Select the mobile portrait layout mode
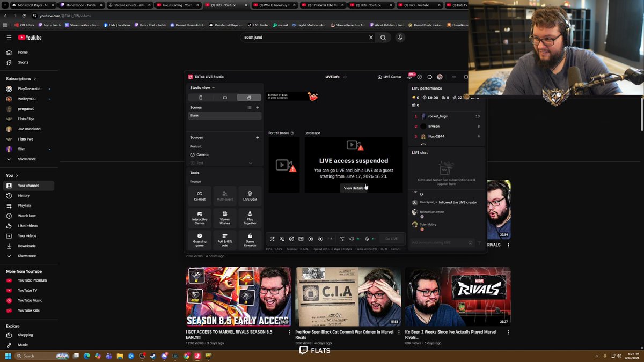The image size is (644, 362). tap(201, 98)
